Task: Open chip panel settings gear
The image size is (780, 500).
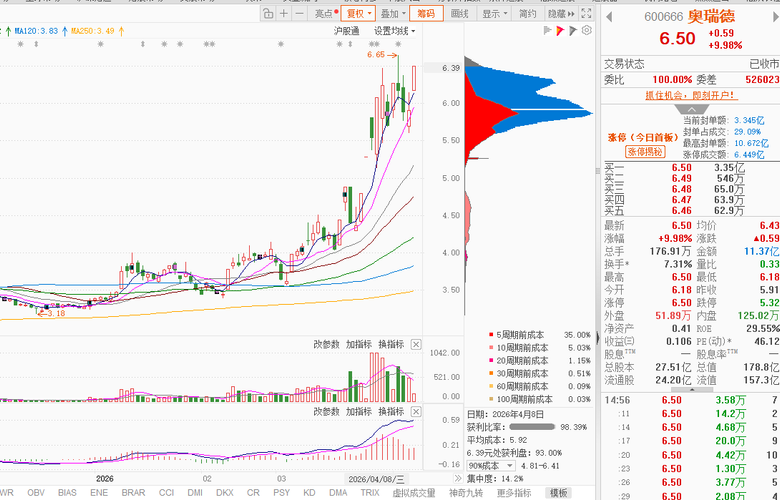Action: (586, 30)
